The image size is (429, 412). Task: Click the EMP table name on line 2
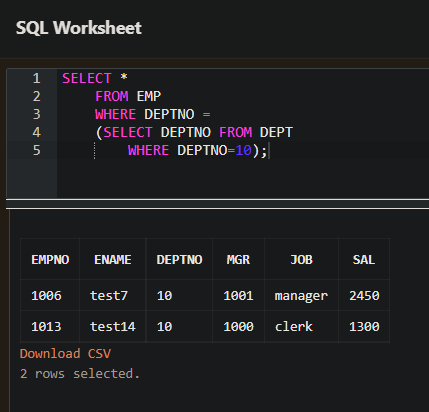[x=149, y=96]
